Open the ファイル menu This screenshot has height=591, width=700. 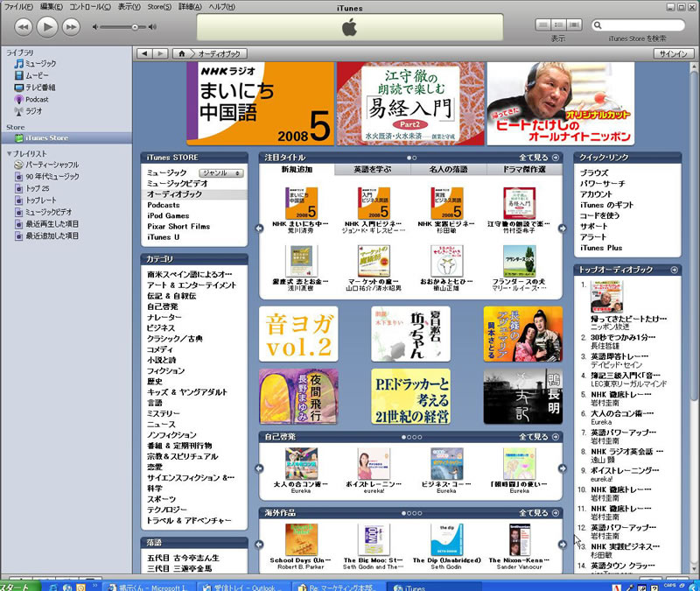coord(17,7)
